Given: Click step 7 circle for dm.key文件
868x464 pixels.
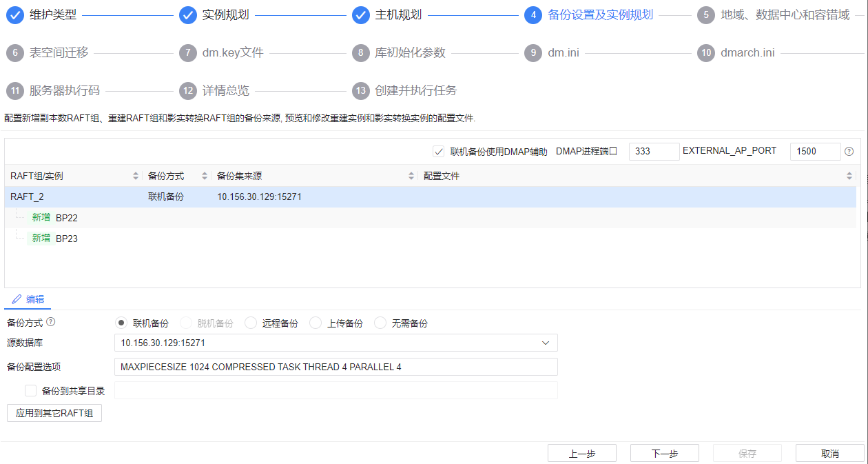Looking at the screenshot, I should 188,53.
